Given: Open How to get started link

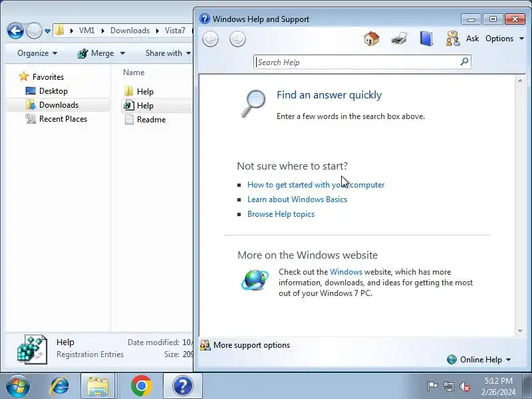Looking at the screenshot, I should point(315,185).
